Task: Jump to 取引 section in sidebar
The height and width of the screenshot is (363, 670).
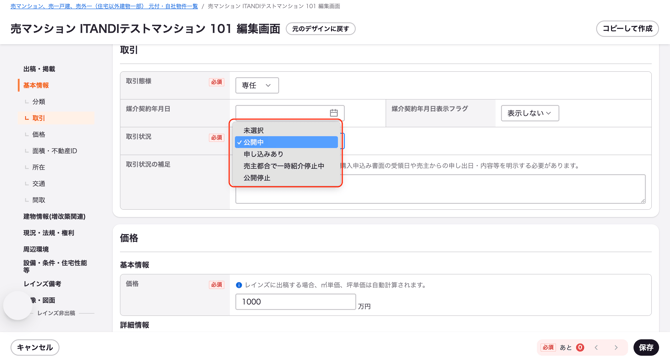Action: (x=38, y=118)
